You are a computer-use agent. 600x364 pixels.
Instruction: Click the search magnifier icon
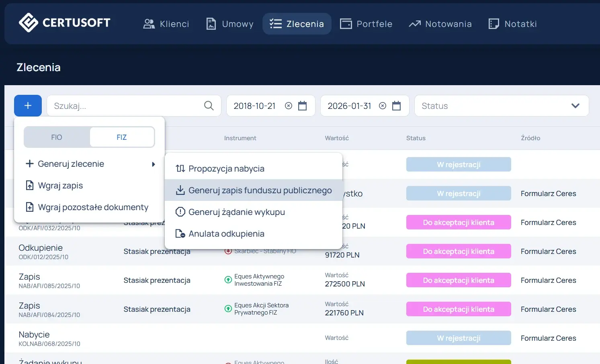click(x=209, y=106)
